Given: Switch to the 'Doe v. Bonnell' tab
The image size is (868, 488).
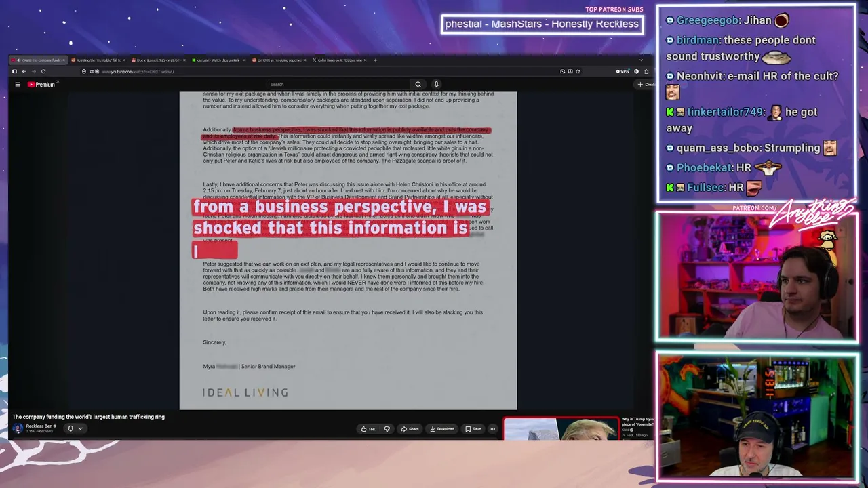Looking at the screenshot, I should 157,60.
